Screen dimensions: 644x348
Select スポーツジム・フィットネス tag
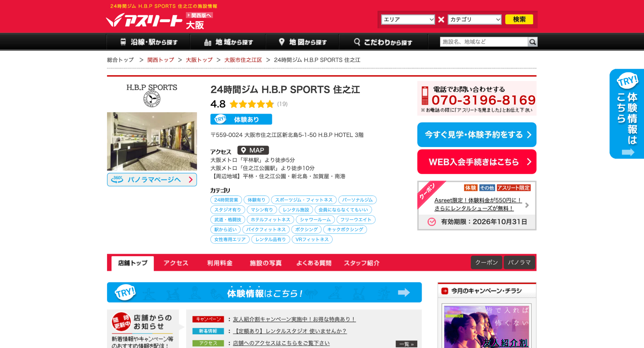tap(304, 200)
